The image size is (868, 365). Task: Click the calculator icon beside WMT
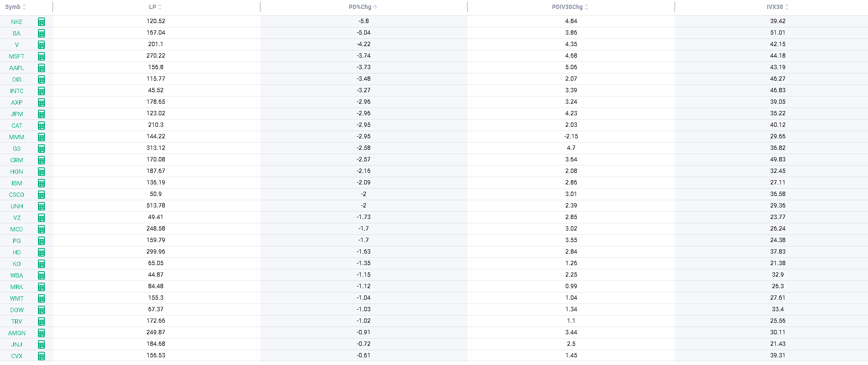41,298
